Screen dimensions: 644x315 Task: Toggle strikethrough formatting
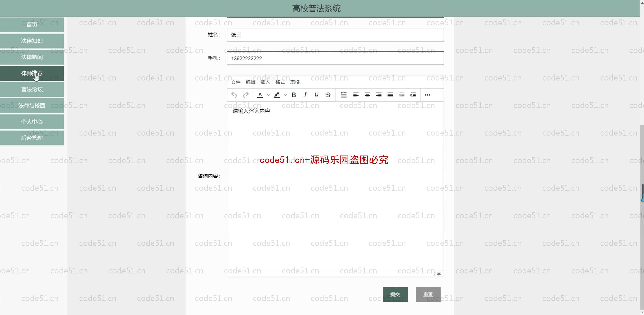click(328, 95)
